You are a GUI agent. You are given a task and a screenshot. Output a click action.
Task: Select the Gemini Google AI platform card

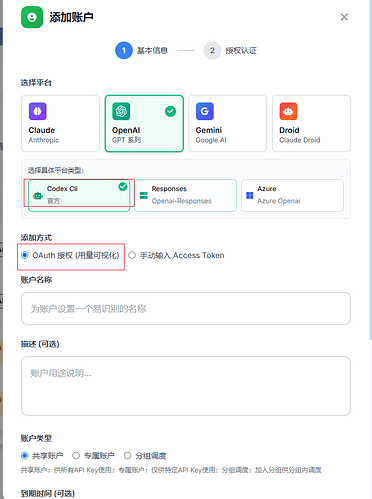(228, 123)
